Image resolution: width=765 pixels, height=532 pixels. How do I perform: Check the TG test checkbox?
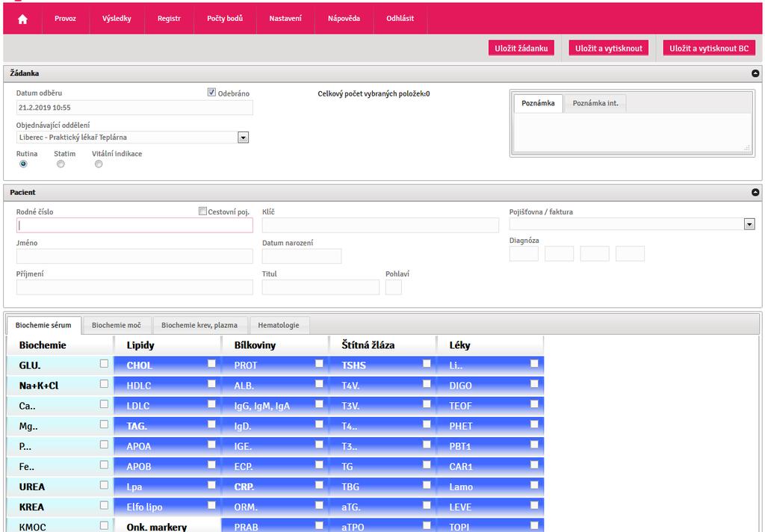(x=427, y=465)
